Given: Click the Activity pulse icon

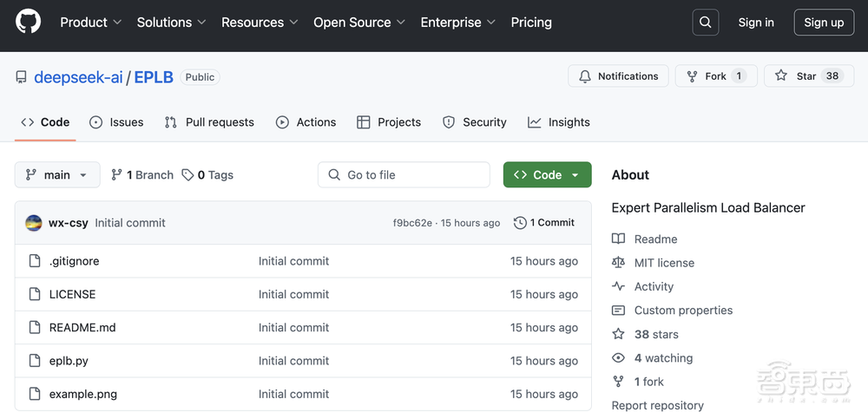Looking at the screenshot, I should (618, 286).
